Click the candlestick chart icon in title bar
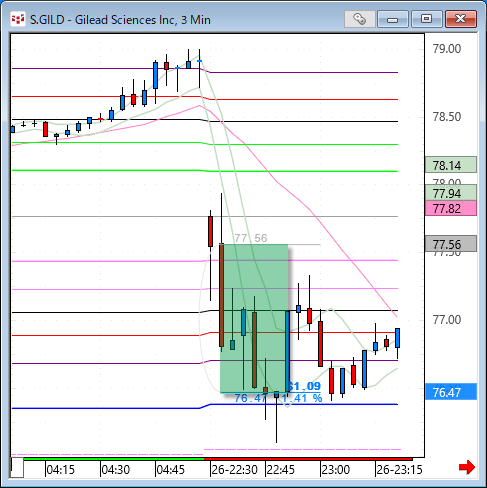Image resolution: width=487 pixels, height=488 pixels. (x=18, y=19)
